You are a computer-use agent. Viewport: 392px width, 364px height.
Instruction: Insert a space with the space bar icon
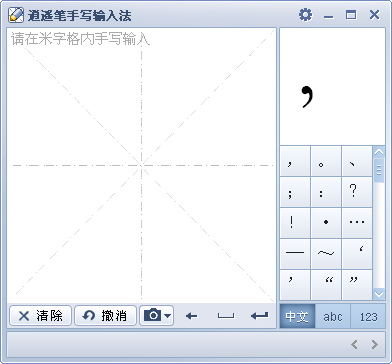[226, 316]
